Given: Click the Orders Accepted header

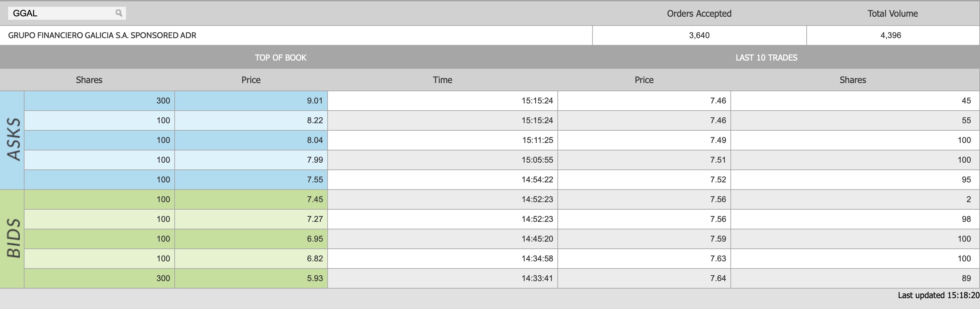Looking at the screenshot, I should click(699, 14).
